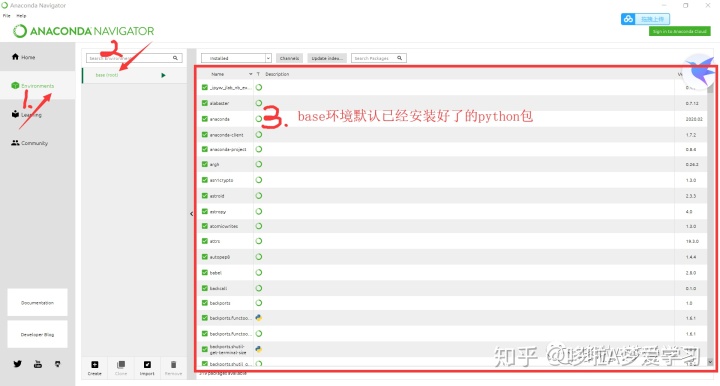720x386 pixels.
Task: Click the play arrow beside base (root)
Action: click(163, 75)
